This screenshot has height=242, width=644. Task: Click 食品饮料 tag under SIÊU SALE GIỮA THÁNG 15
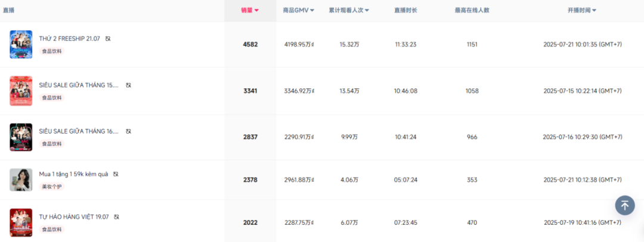coord(52,98)
